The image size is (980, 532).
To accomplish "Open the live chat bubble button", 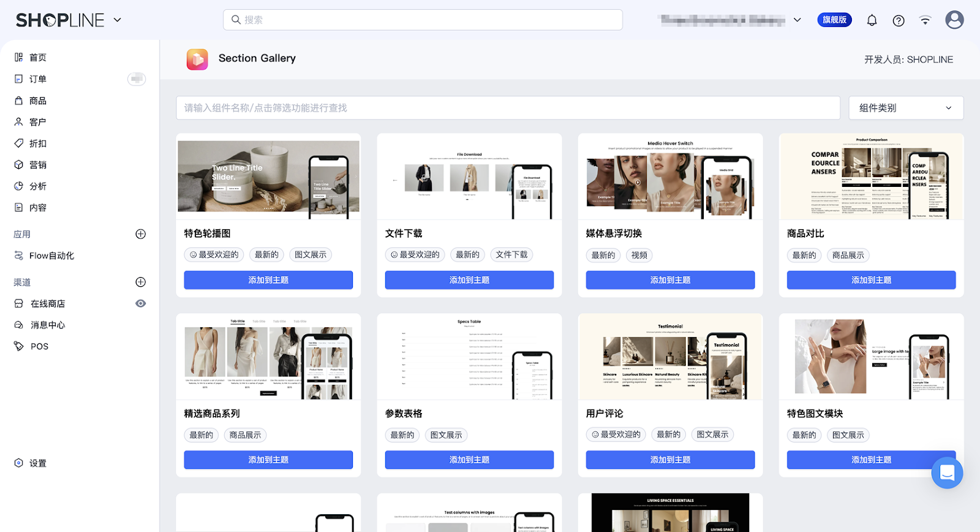I will tap(947, 473).
